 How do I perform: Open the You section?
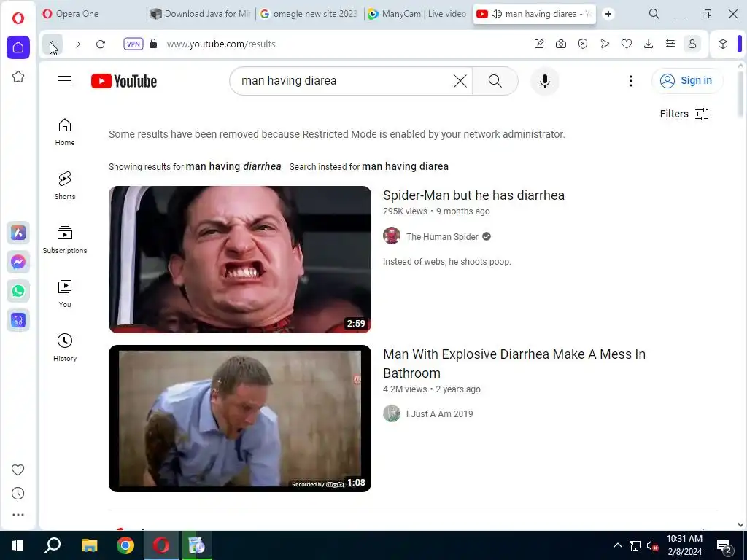pos(65,294)
